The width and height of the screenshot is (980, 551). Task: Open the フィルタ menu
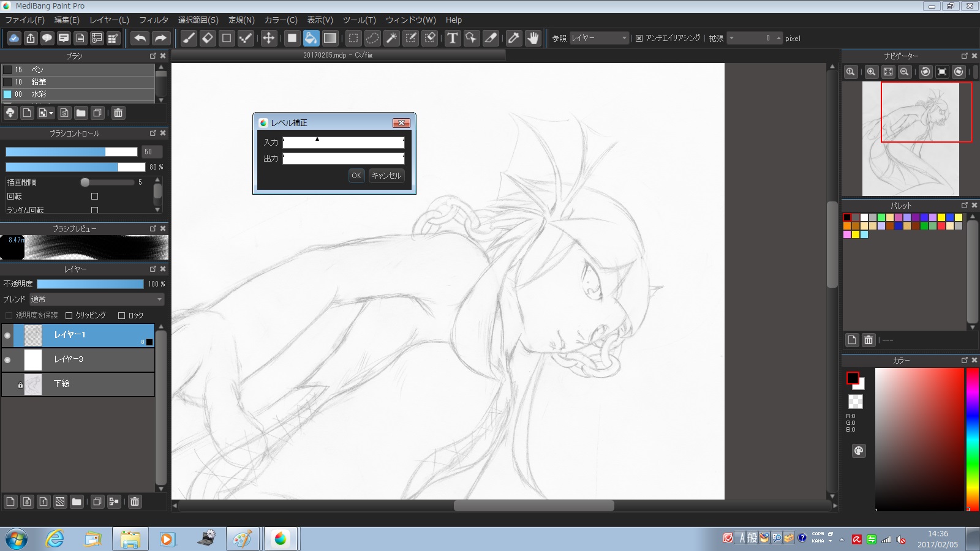[x=153, y=20]
